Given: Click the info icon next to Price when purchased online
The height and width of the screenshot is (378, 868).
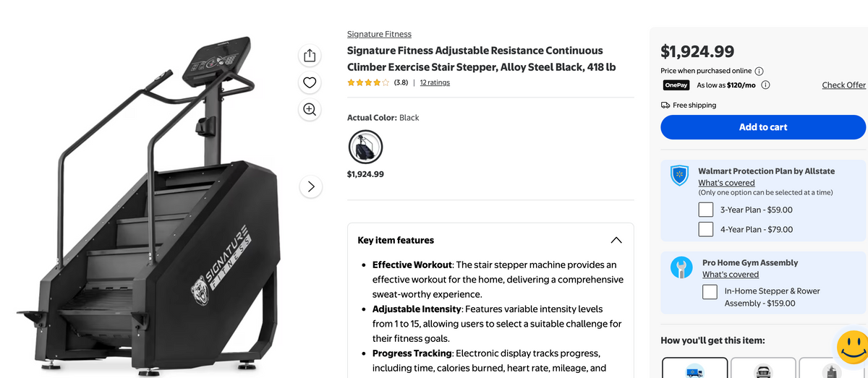Looking at the screenshot, I should pos(759,71).
